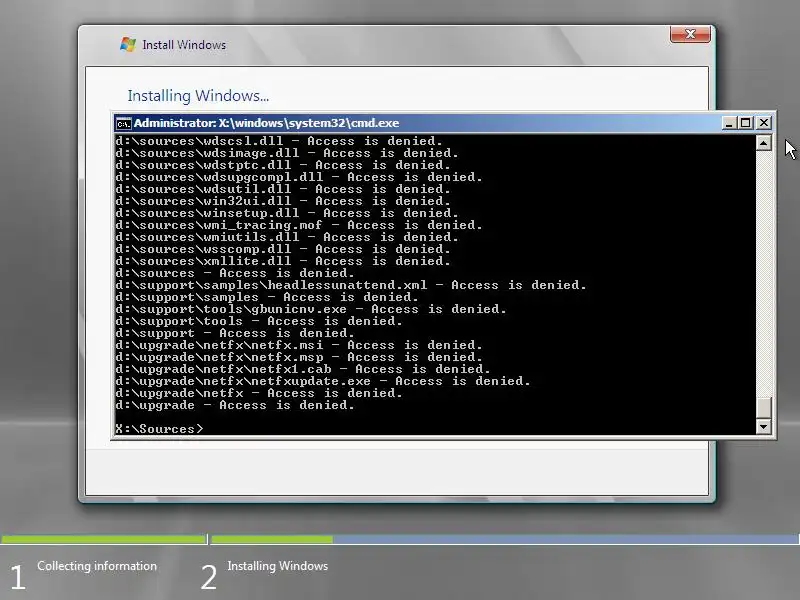Maximize the Administrator cmd.exe window
800x600 pixels.
coord(746,123)
